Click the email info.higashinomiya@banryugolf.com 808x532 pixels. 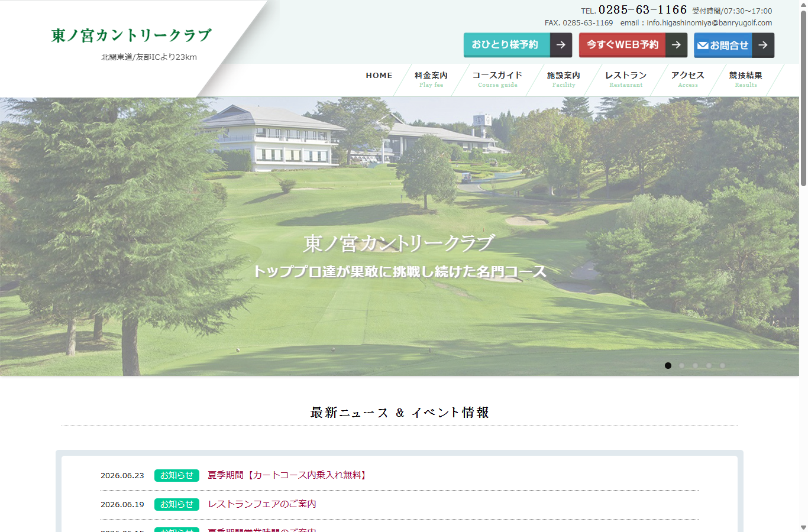point(709,23)
